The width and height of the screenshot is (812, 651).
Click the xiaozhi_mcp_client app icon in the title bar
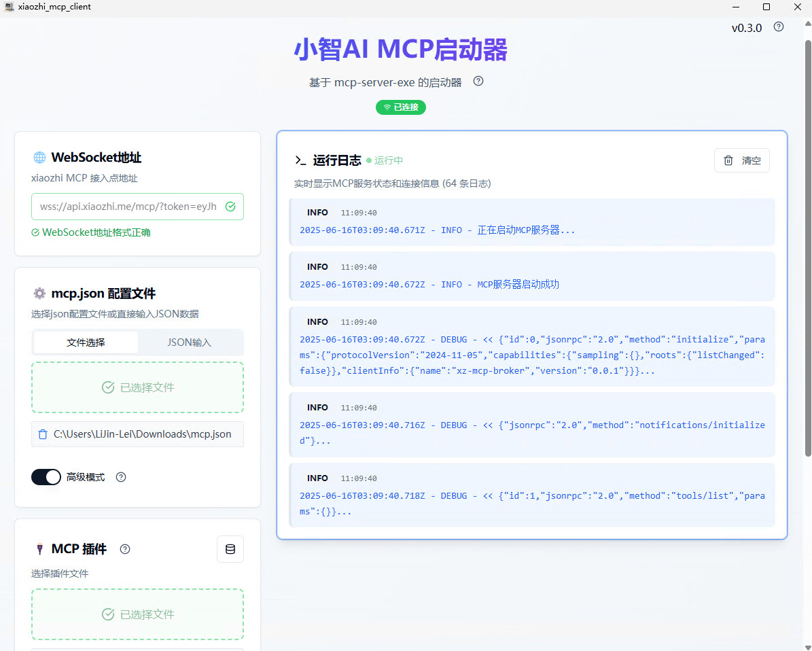[x=9, y=7]
